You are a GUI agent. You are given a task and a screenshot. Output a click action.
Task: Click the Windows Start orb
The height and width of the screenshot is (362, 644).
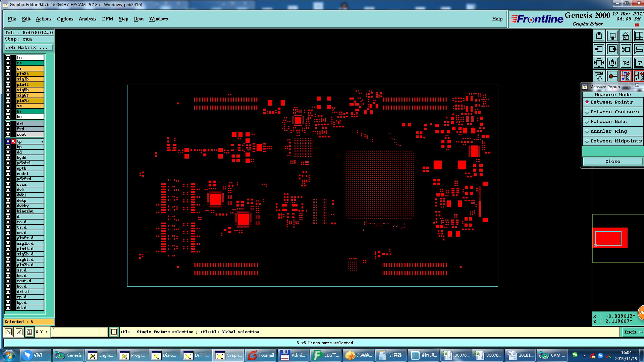9,355
